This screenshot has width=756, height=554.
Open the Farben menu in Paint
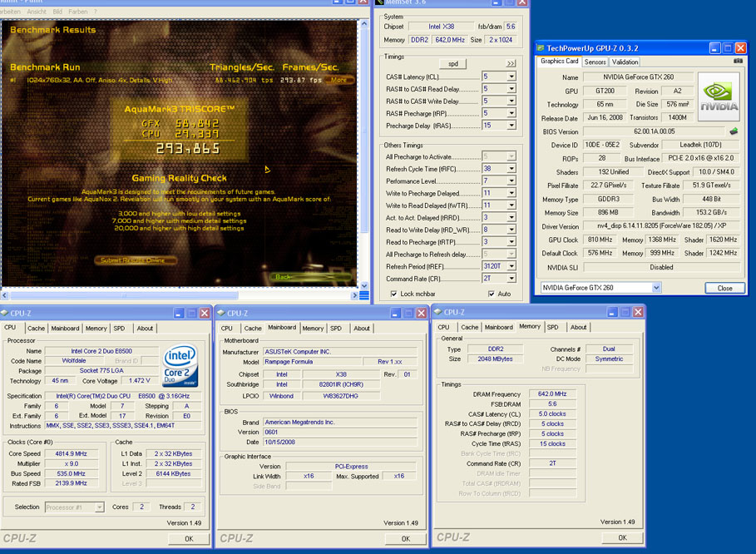(x=78, y=11)
